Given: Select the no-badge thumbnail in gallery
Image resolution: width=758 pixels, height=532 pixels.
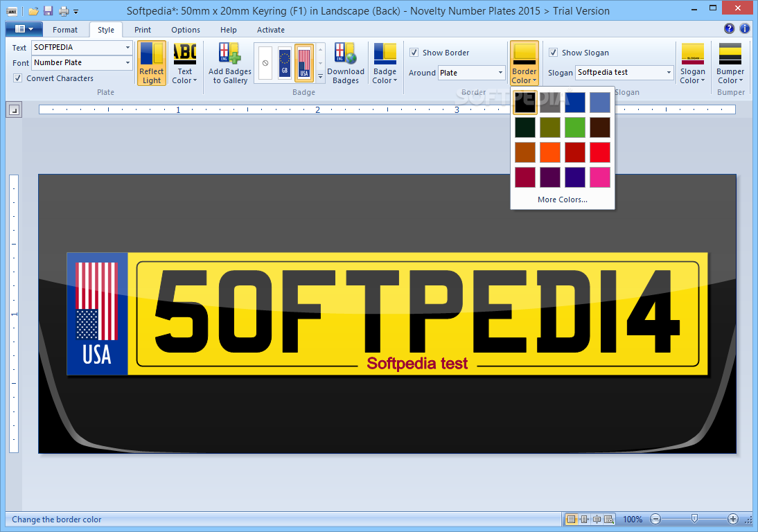Looking at the screenshot, I should pos(265,63).
